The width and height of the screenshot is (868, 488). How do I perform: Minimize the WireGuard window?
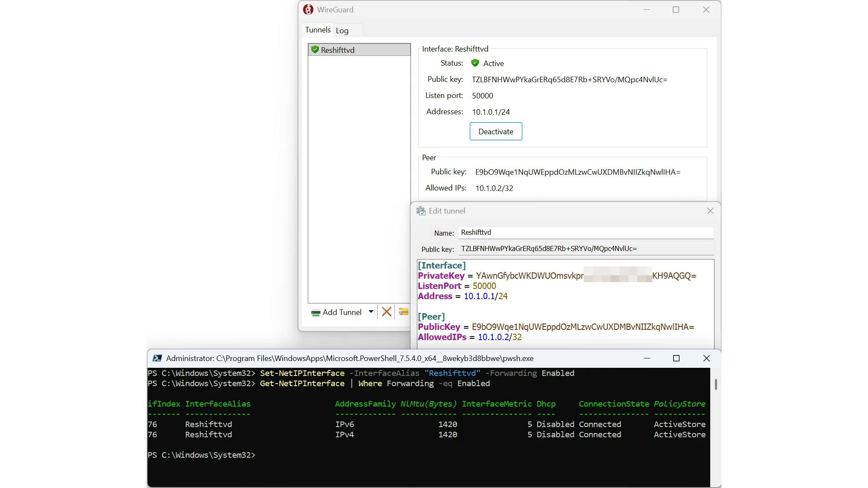646,9
